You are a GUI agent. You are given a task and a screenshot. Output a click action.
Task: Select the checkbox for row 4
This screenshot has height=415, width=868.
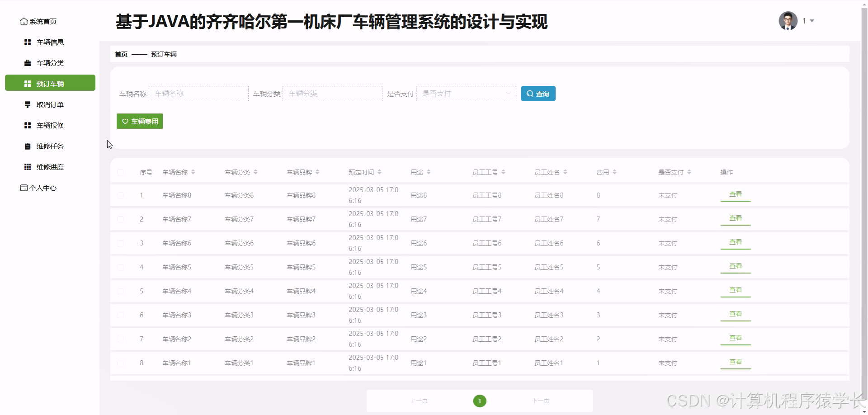coord(120,267)
